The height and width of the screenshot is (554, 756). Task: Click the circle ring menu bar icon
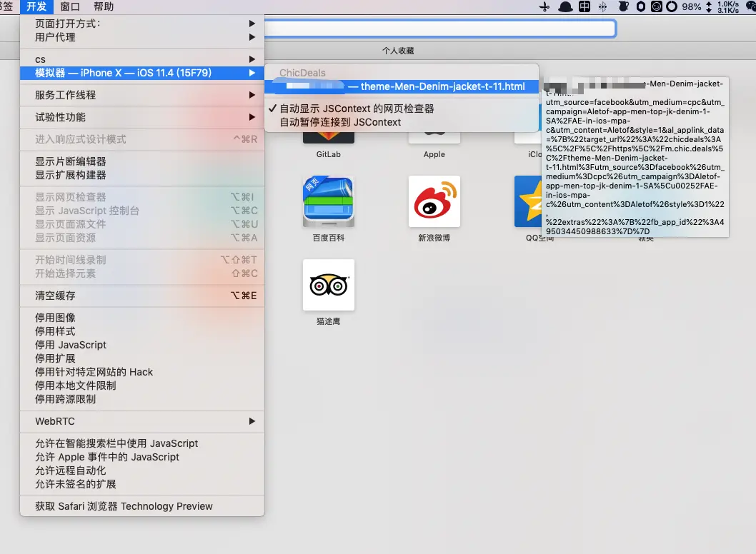[671, 6]
